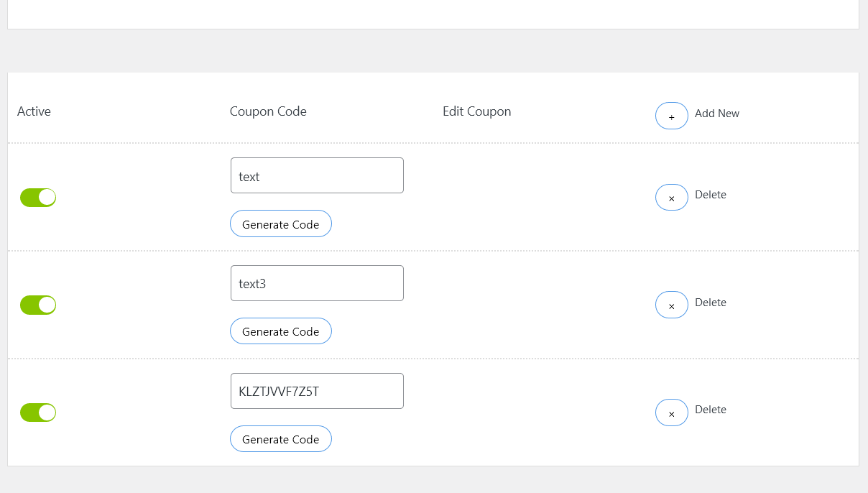Click into the 'text3' coupon code input

(x=317, y=283)
